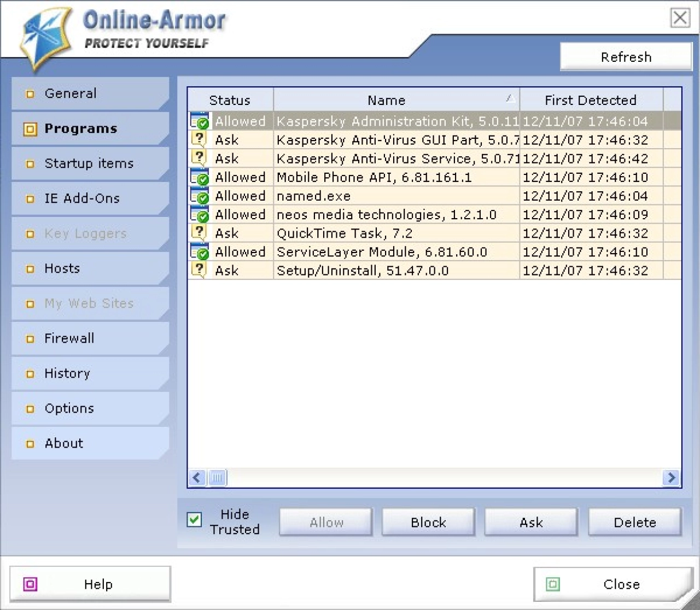
Task: Select QuickTime Task, 7.2 entry
Action: click(435, 233)
